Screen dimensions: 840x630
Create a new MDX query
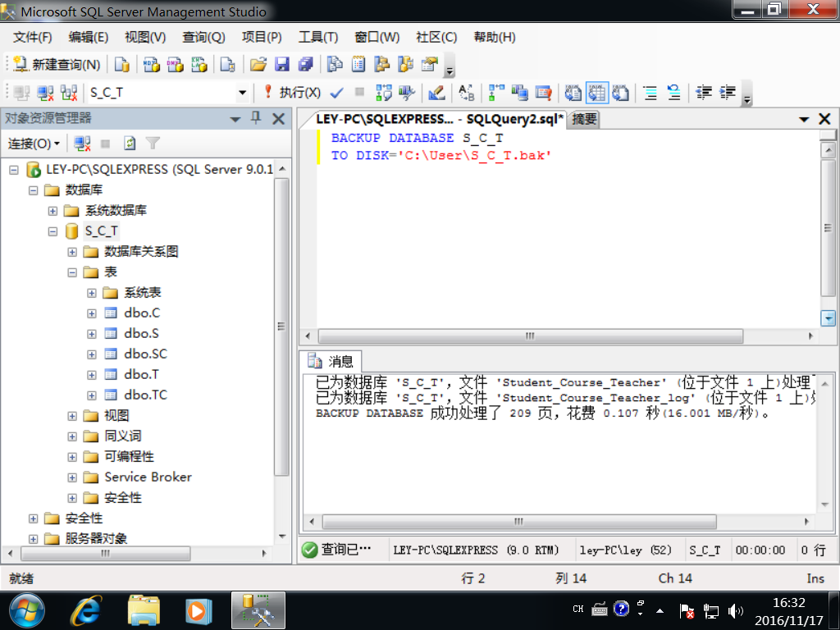[x=152, y=65]
